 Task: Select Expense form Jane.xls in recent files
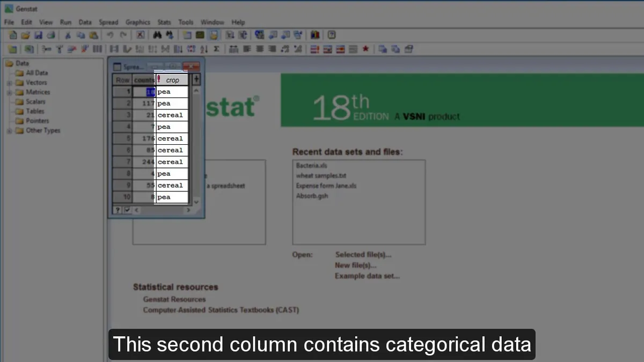pyautogui.click(x=326, y=186)
